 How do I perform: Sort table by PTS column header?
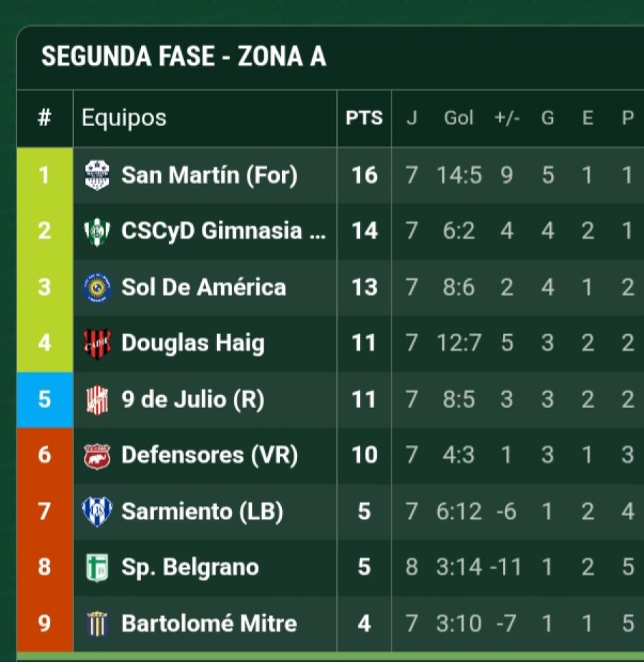click(364, 118)
